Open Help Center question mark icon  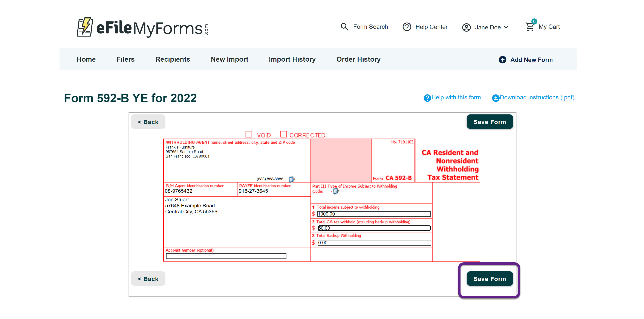coord(407,27)
